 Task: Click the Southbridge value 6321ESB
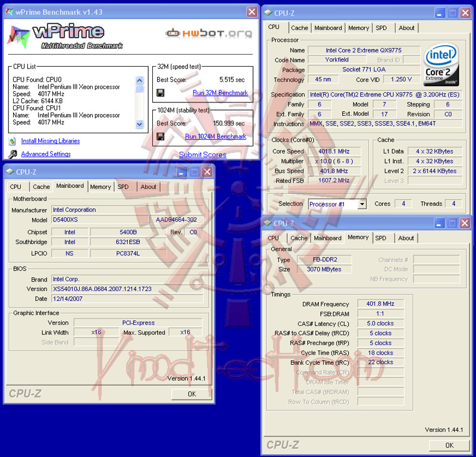[x=128, y=242]
